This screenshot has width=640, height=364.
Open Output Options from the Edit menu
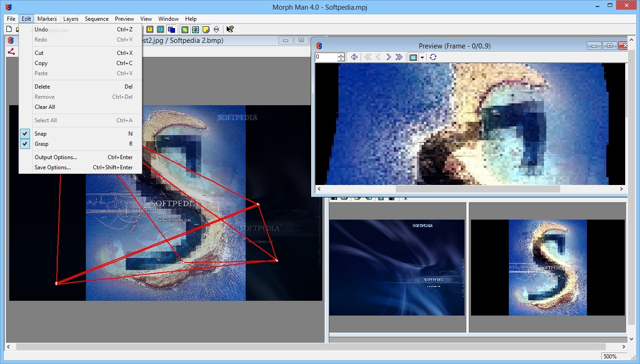(x=80, y=157)
